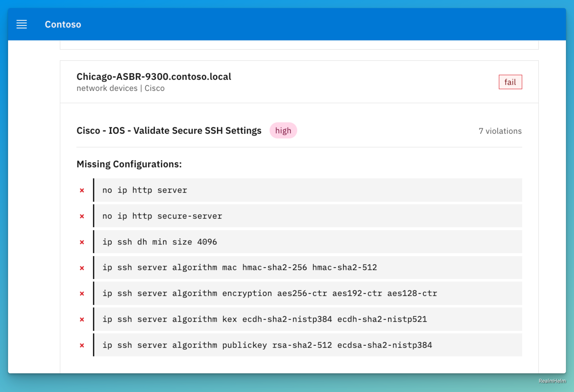Viewport: 574px width, 392px height.
Task: Collapse the Validate Secure SSH Settings rule
Action: [169, 130]
